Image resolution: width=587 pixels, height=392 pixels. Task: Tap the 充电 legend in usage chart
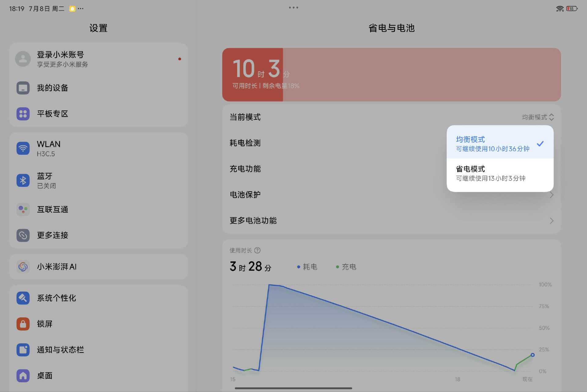click(346, 267)
